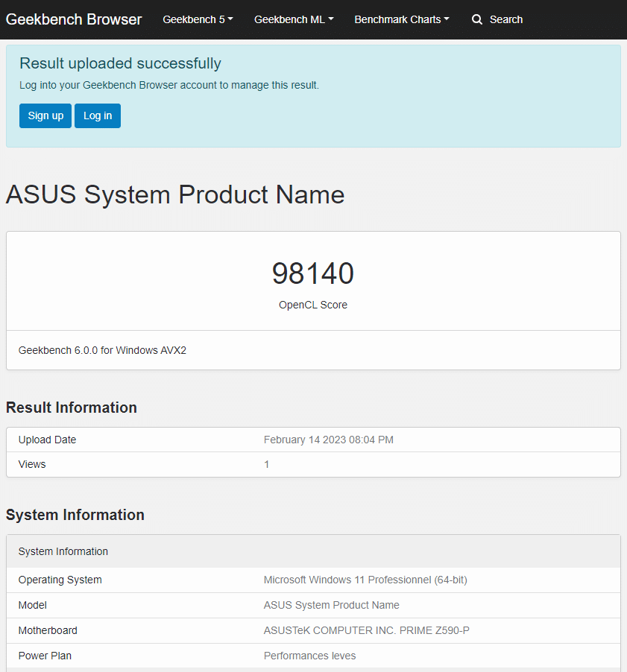Screen dimensions: 627x672
Task: Click the Model row label
Action: (33, 605)
